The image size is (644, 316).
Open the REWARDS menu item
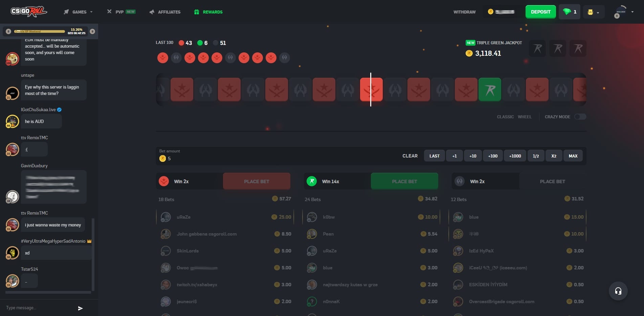[x=212, y=12]
